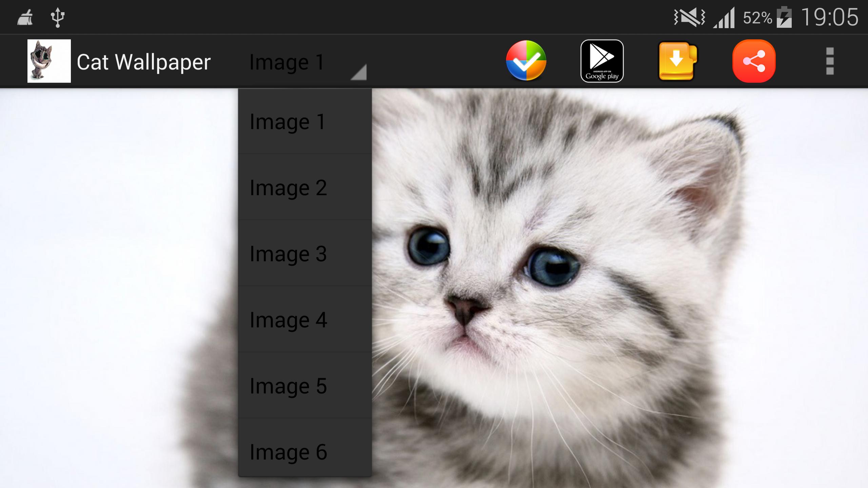
Task: Collapse the Image 1 spinner dropdown
Action: pos(305,62)
